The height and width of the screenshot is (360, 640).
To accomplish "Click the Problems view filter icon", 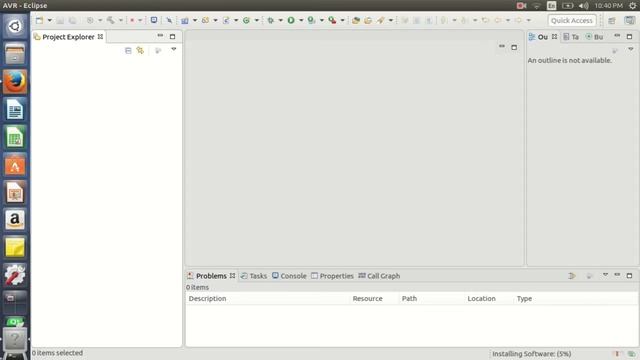I will coord(572,276).
